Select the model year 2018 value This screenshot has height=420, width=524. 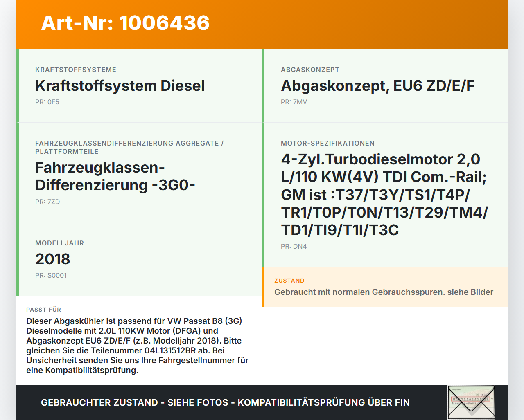point(53,259)
